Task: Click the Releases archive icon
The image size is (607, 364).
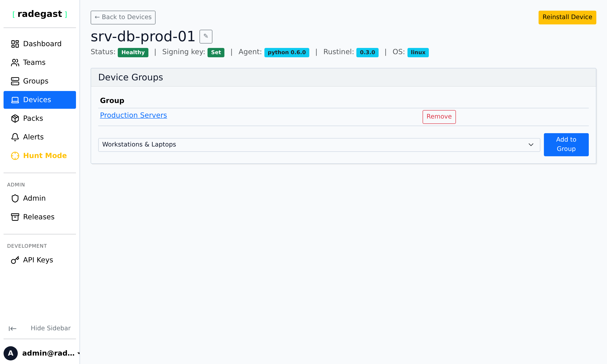Action: tap(15, 217)
